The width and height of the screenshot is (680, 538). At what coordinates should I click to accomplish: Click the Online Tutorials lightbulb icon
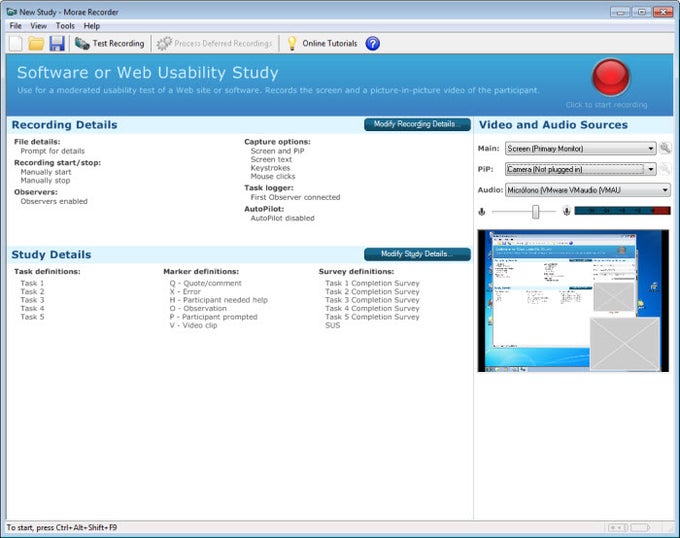[292, 43]
